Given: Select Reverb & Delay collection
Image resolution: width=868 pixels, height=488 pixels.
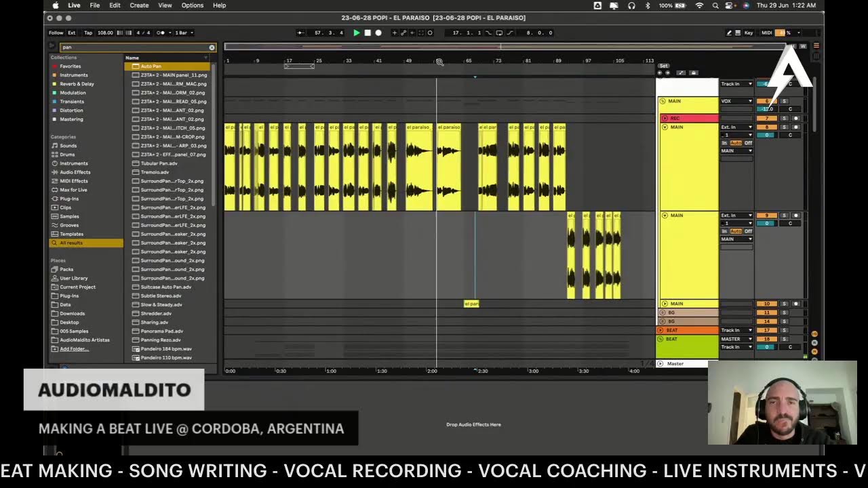Looking at the screenshot, I should click(77, 84).
